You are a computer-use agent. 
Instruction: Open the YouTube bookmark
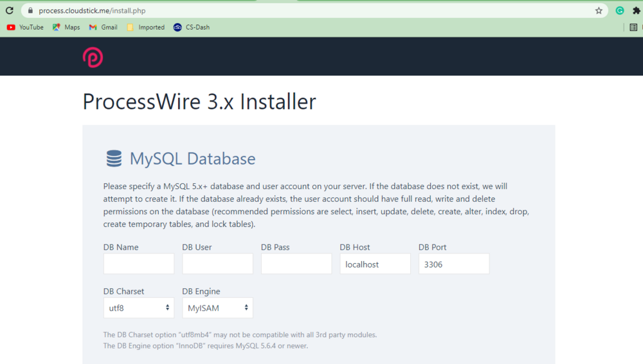click(x=25, y=27)
